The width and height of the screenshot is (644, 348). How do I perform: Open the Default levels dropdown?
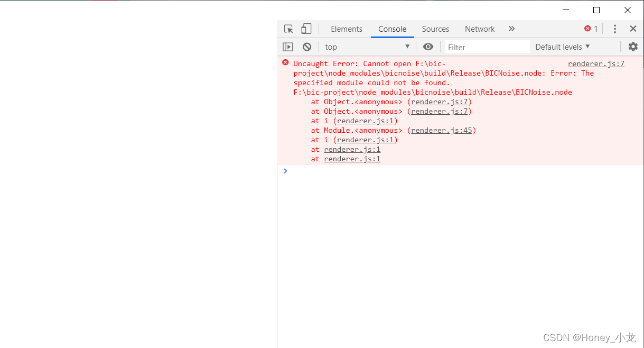point(562,47)
